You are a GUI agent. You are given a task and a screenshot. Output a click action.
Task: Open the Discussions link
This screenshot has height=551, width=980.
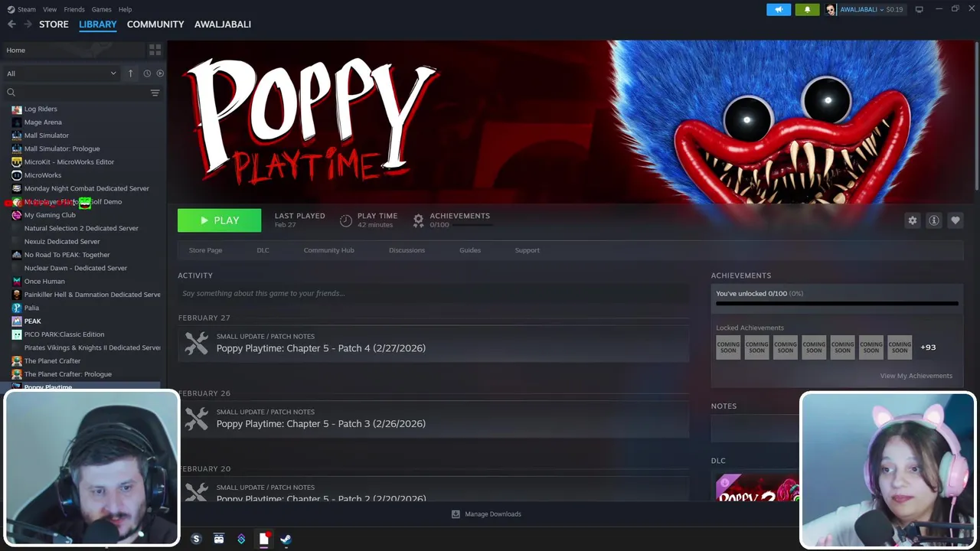pyautogui.click(x=407, y=250)
